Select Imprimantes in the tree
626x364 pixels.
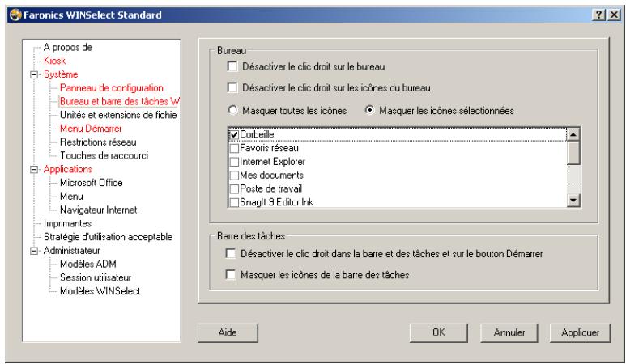point(67,223)
